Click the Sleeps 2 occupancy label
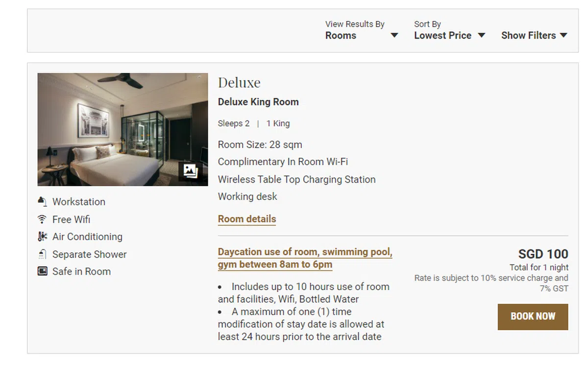This screenshot has height=365, width=588. point(234,123)
